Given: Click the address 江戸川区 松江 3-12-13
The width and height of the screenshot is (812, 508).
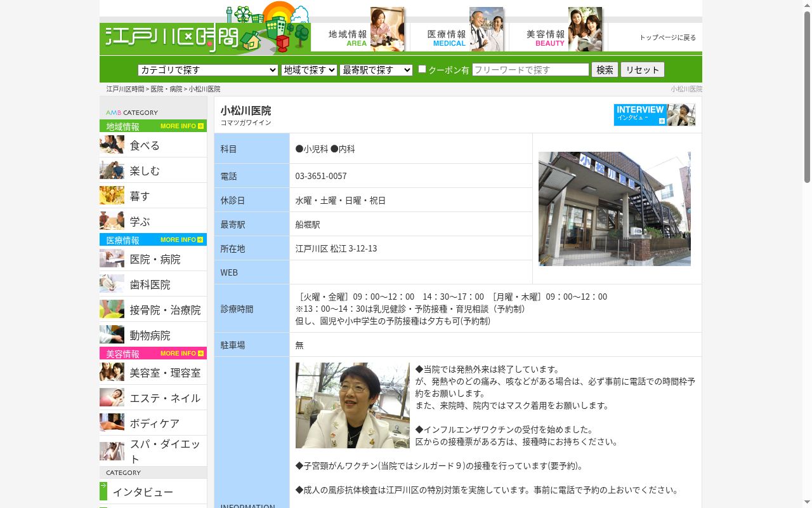Looking at the screenshot, I should [x=336, y=248].
